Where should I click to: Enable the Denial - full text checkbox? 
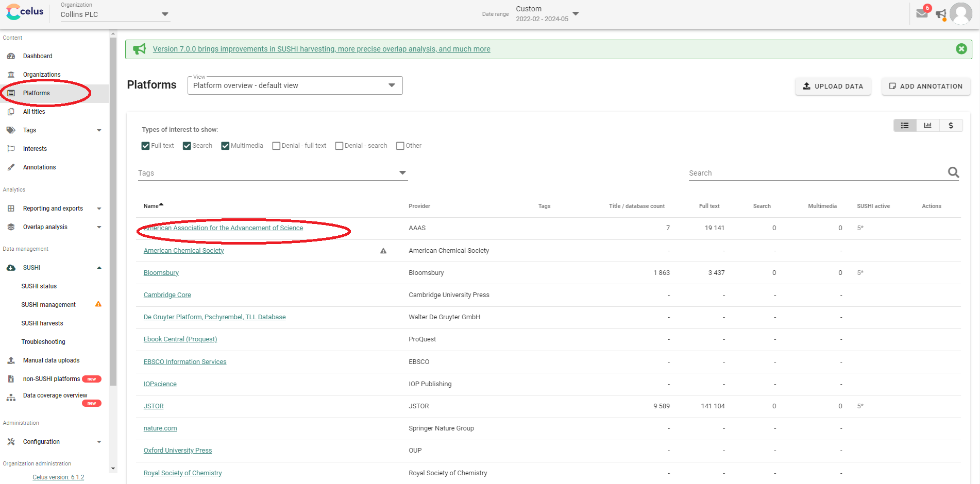(x=276, y=146)
